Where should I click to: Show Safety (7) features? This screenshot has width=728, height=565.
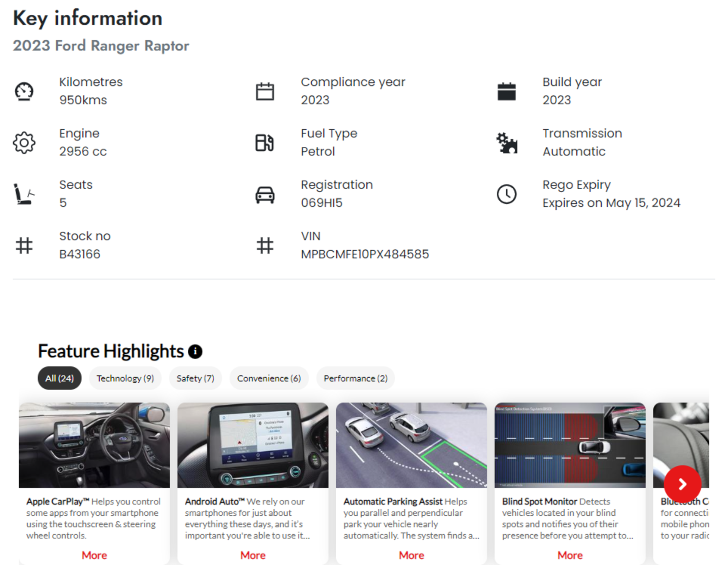point(195,378)
